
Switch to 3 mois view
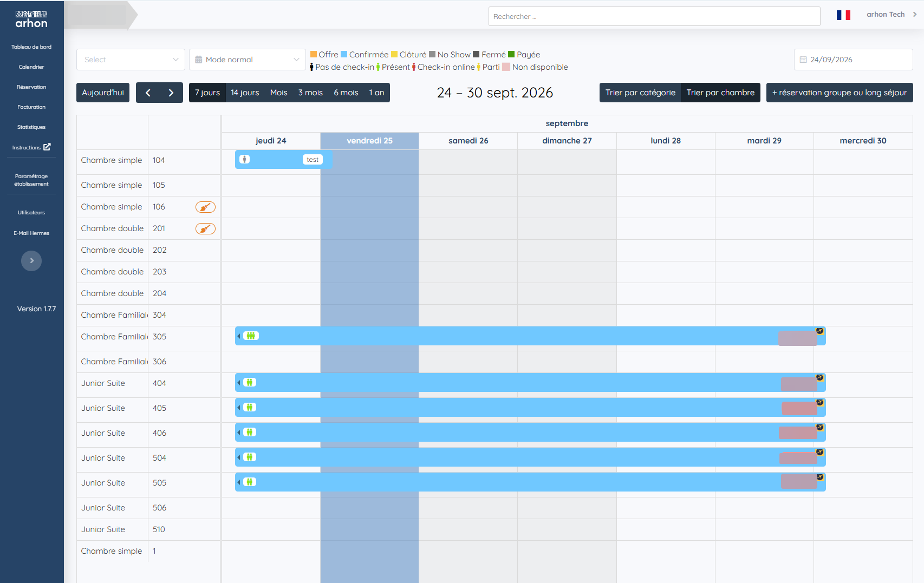point(310,93)
